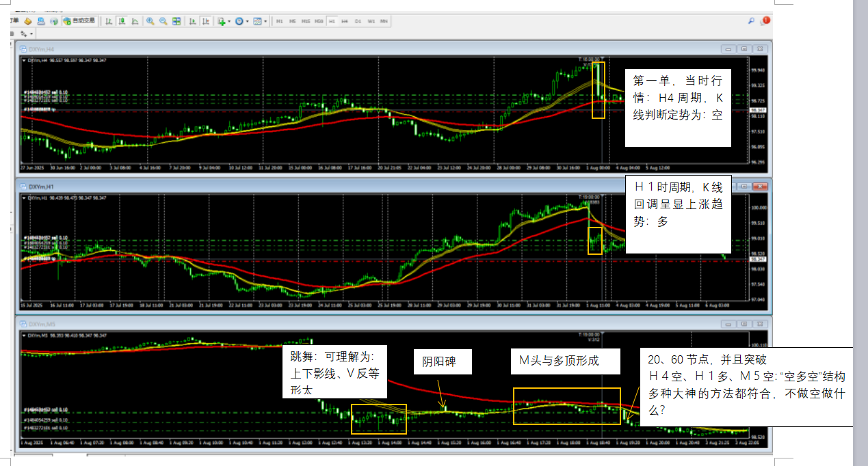Select the M30 timeframe
Screen dimensions: 868x466
pos(319,22)
